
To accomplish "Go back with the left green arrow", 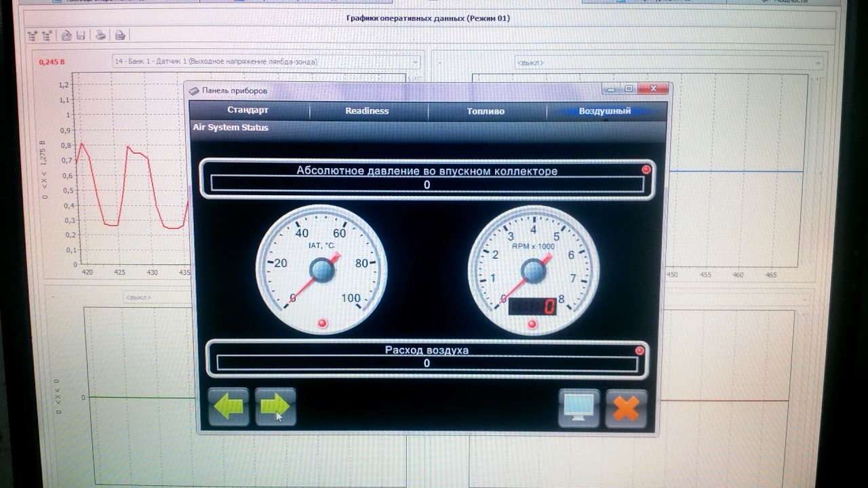I will pyautogui.click(x=229, y=407).
